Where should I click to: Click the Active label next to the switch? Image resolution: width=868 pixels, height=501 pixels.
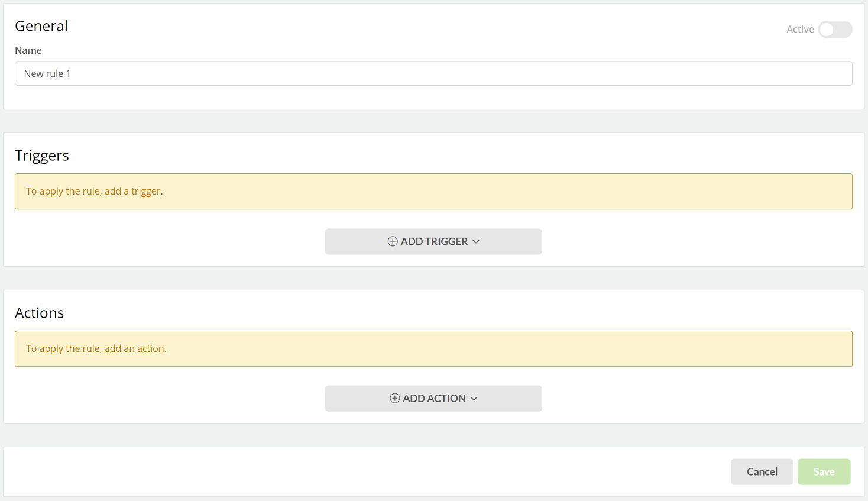click(x=800, y=29)
